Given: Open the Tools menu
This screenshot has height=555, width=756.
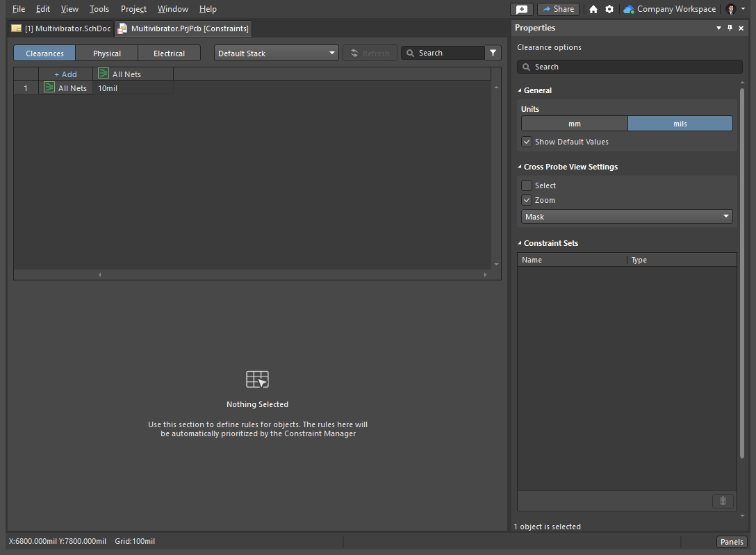Looking at the screenshot, I should pyautogui.click(x=99, y=9).
